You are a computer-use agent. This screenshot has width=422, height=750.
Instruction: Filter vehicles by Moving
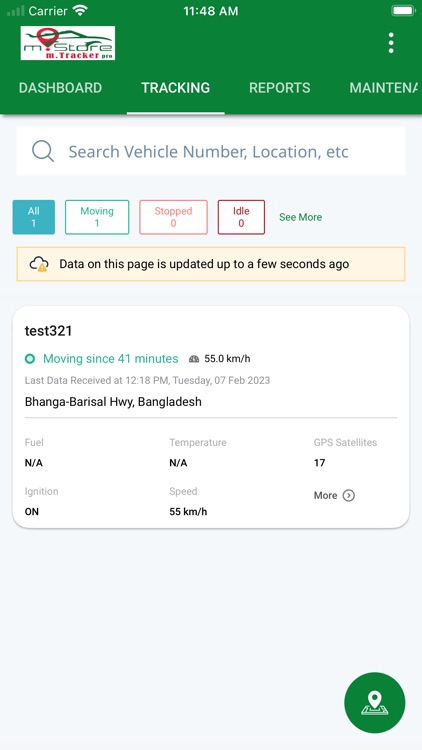click(97, 217)
